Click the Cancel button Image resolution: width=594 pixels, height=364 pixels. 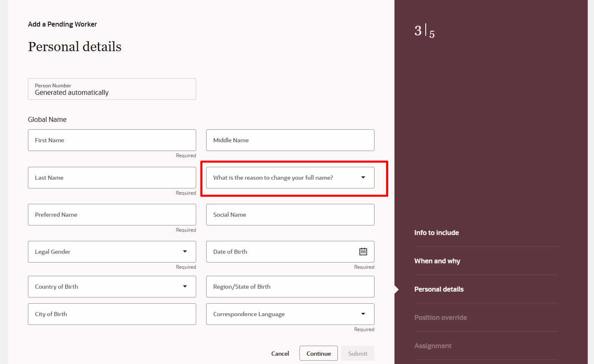[x=280, y=354]
